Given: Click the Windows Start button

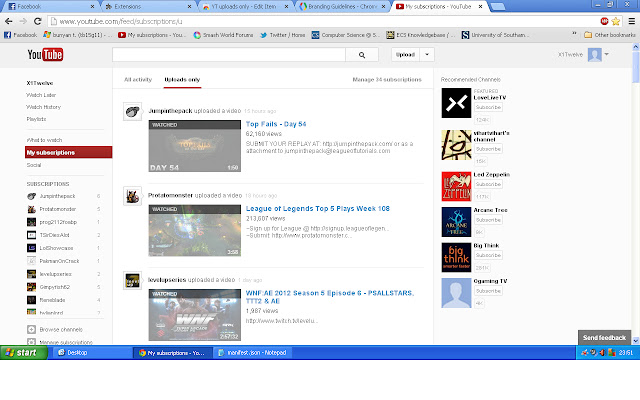Looking at the screenshot, I should pos(22,353).
